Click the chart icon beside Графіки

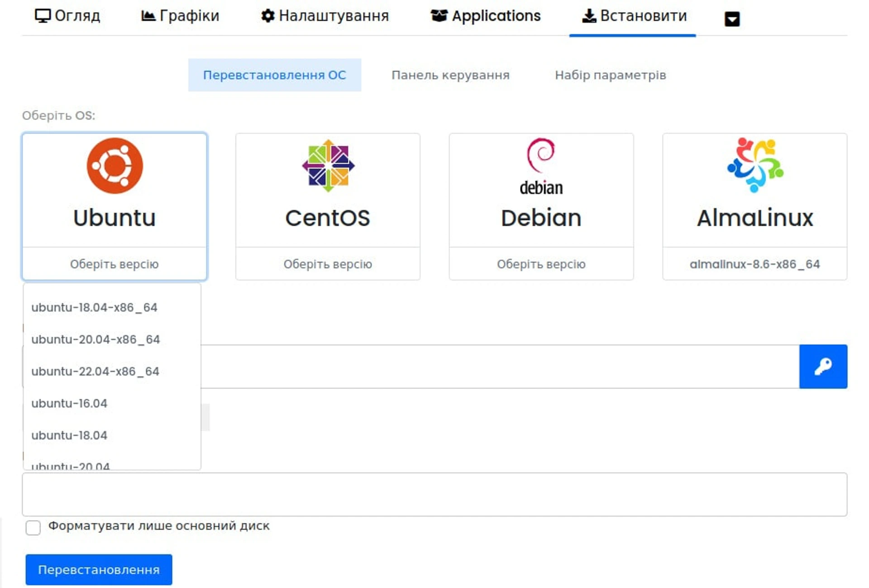click(148, 16)
